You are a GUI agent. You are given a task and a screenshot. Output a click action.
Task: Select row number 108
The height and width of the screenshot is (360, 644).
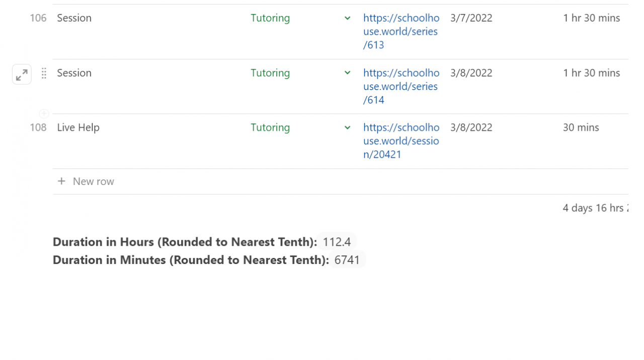(x=38, y=128)
